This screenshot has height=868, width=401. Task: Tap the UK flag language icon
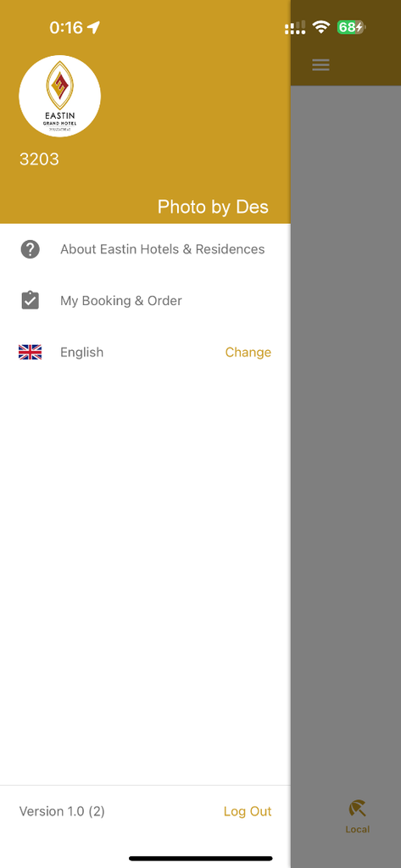click(30, 352)
